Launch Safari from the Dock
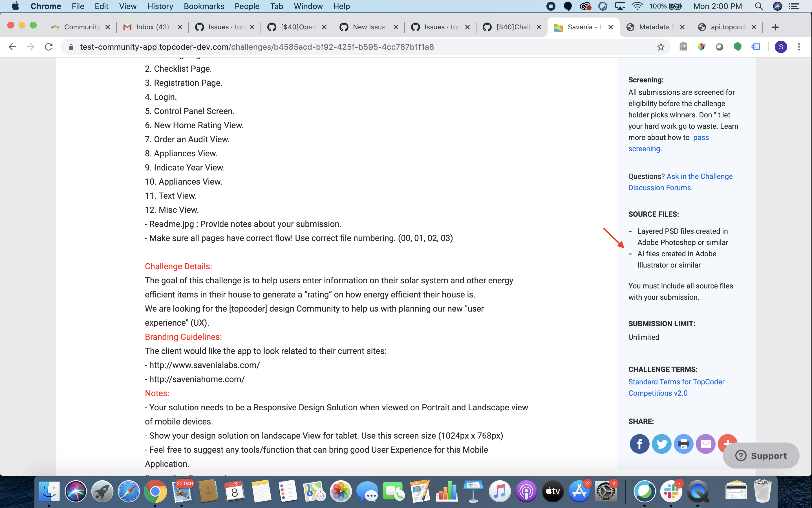The image size is (812, 508). (129, 491)
